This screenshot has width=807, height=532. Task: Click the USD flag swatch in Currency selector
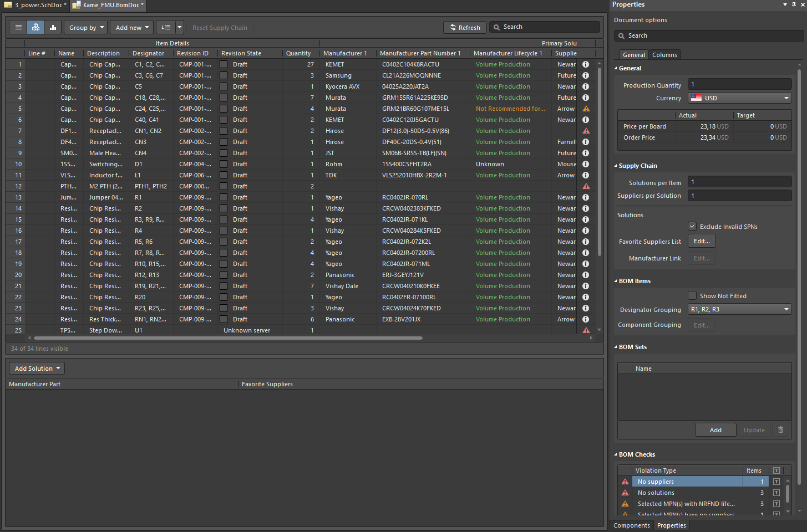coord(698,98)
